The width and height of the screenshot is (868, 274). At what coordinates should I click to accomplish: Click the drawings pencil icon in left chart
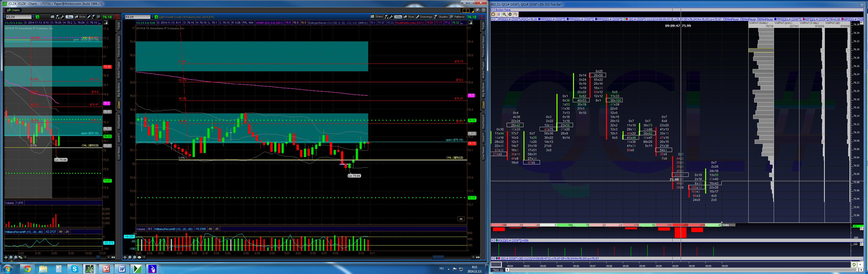click(89, 17)
